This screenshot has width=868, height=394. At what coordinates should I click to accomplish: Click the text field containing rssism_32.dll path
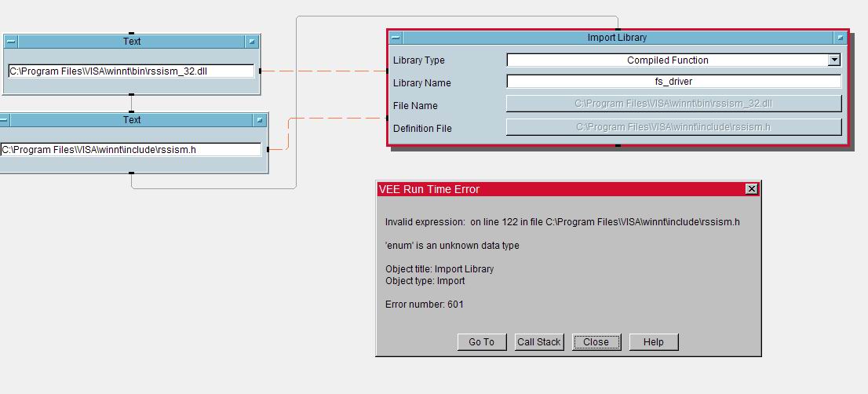pos(131,71)
